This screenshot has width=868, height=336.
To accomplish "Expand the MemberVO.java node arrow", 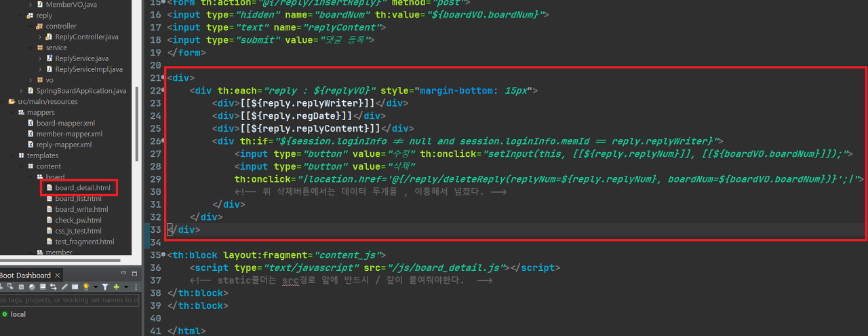I will (31, 5).
